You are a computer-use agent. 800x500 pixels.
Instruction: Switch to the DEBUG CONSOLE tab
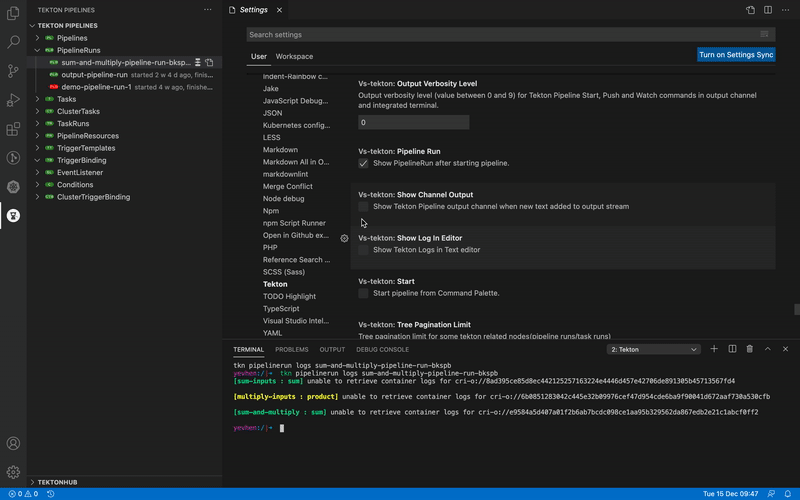383,349
